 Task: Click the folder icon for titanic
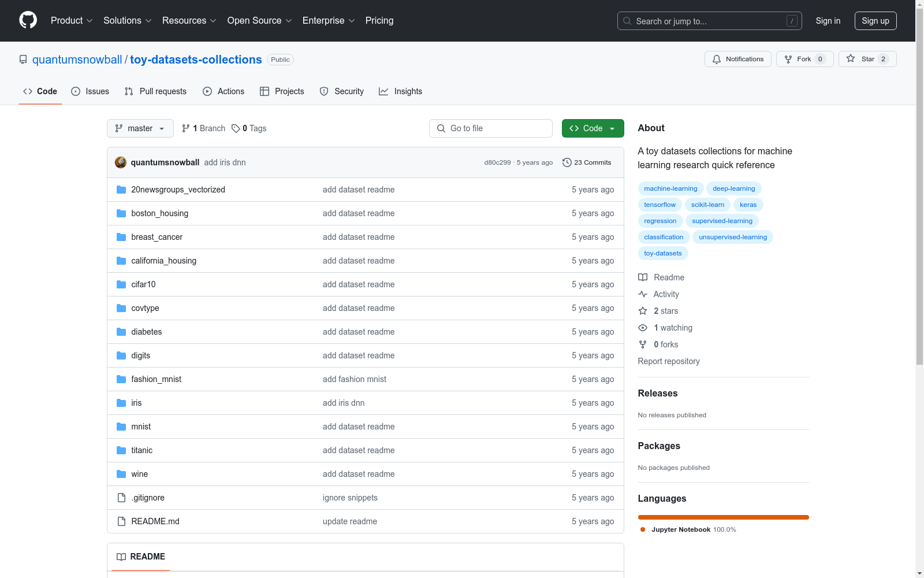coord(121,450)
